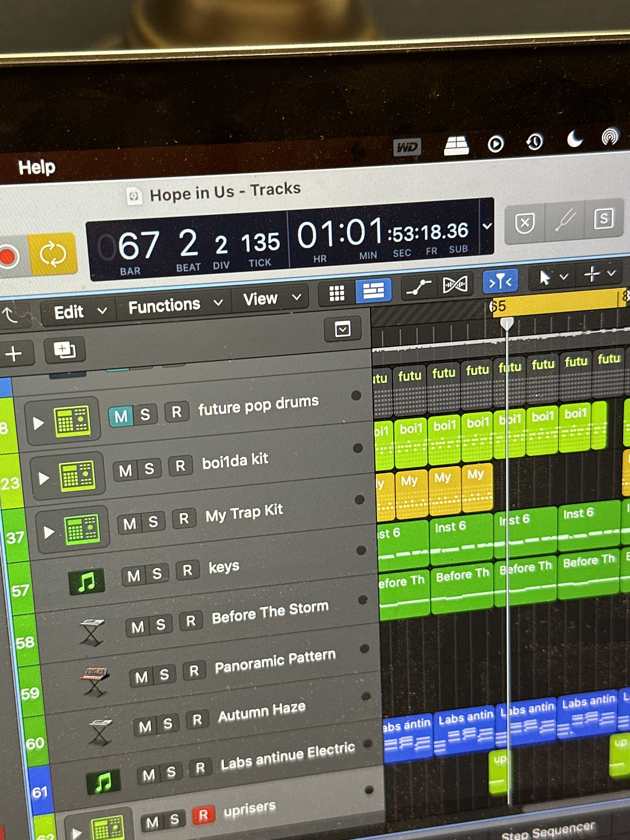The image size is (630, 840).
Task: Select the list view icon highlighted blue
Action: [x=374, y=291]
